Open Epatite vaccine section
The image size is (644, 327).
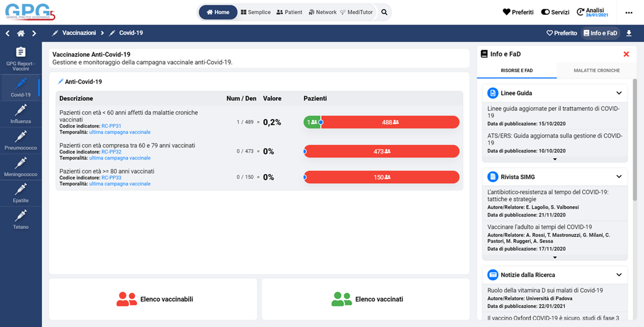pos(20,193)
